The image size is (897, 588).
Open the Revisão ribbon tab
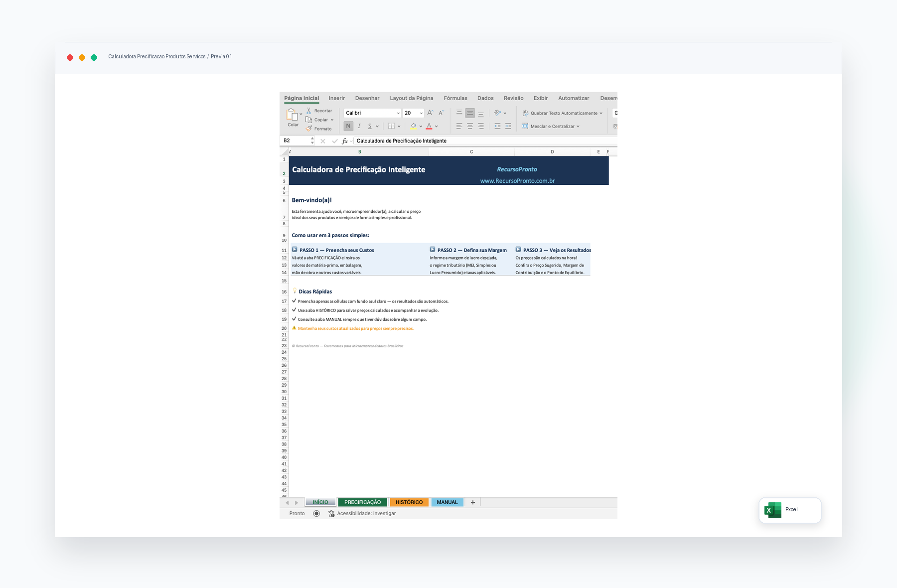(x=513, y=98)
